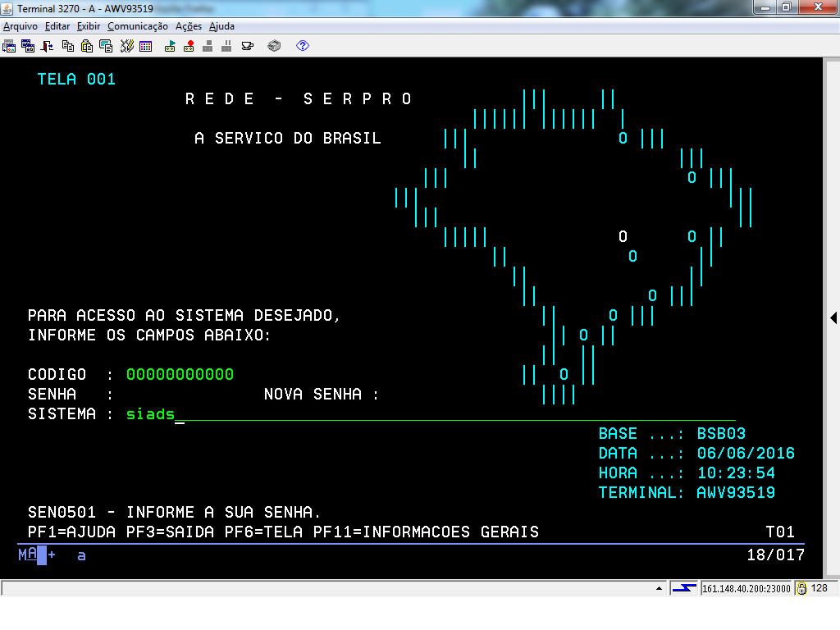Click the record macro red dot icon

click(189, 46)
